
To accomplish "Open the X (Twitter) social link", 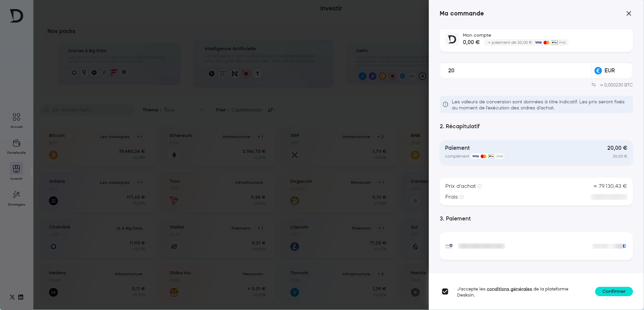I will [x=12, y=297].
